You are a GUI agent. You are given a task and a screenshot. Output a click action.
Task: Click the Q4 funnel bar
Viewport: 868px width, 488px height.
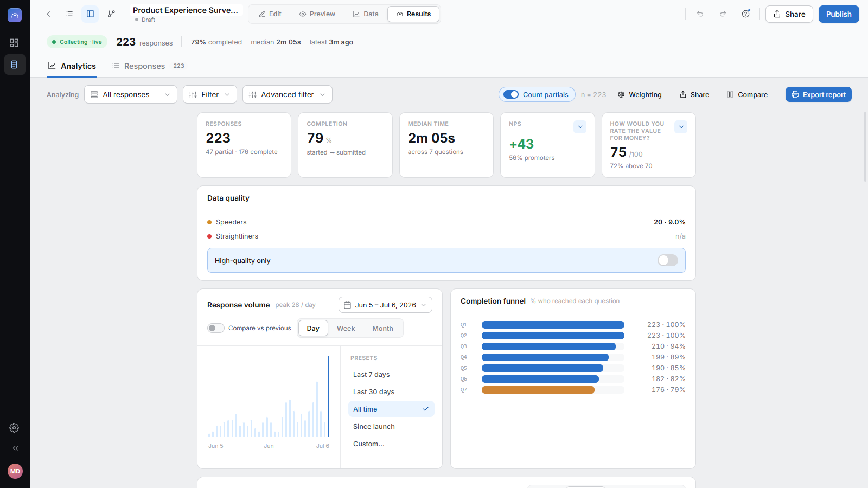545,357
